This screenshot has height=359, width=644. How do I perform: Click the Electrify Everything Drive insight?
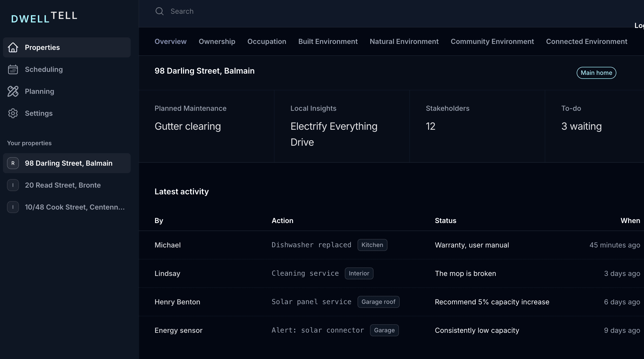point(334,134)
